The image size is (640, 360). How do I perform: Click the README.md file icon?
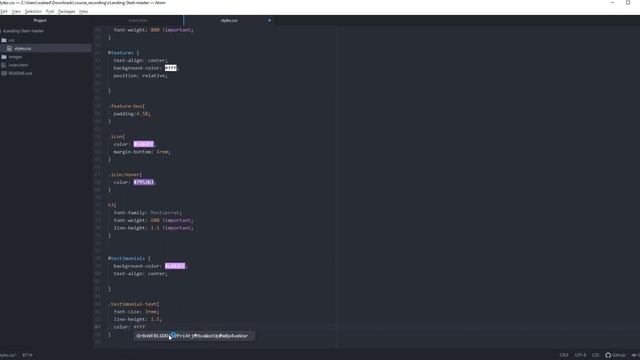pyautogui.click(x=4, y=73)
